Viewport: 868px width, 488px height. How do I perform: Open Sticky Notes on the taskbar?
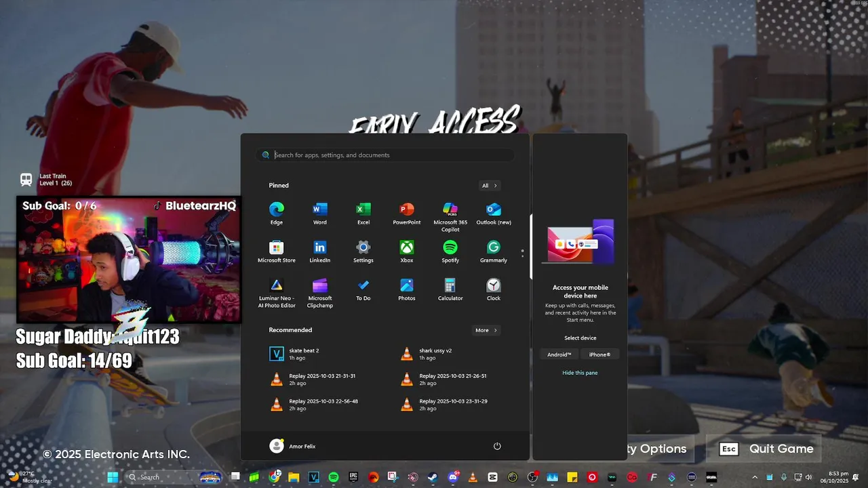click(572, 477)
